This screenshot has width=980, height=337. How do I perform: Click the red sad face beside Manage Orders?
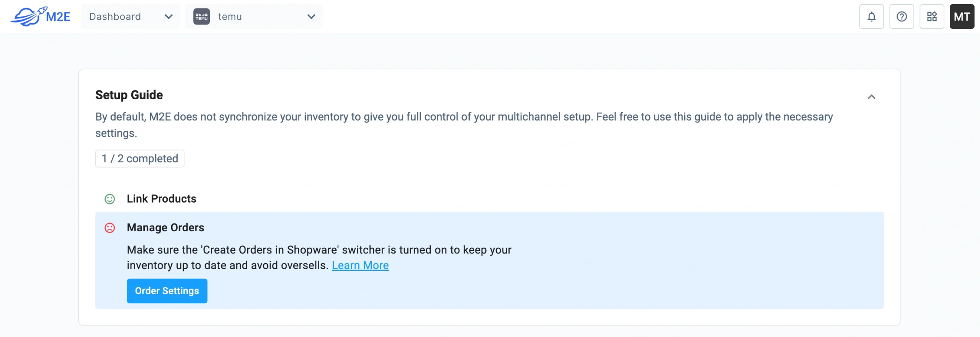[110, 228]
